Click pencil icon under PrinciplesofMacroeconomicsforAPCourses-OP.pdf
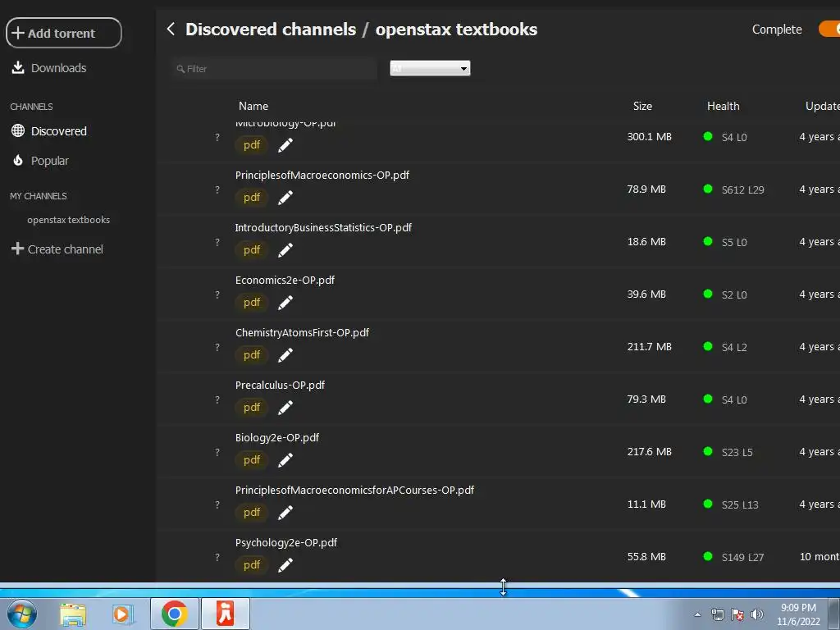The image size is (840, 630). pyautogui.click(x=285, y=513)
